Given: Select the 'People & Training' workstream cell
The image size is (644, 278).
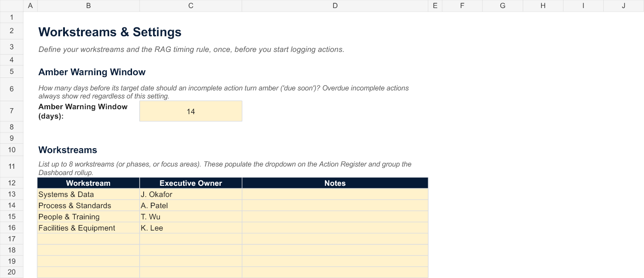Looking at the screenshot, I should (x=88, y=217).
